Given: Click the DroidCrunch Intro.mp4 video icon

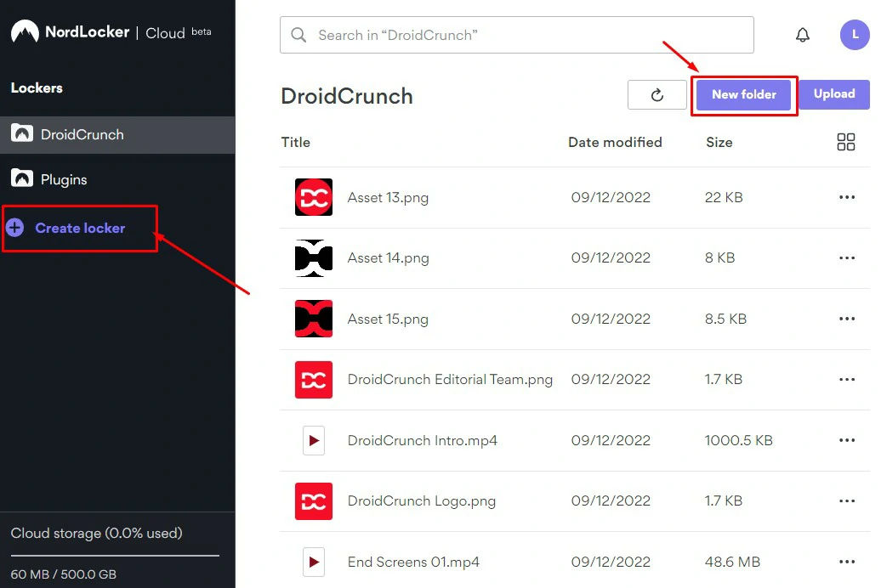Looking at the screenshot, I should (314, 440).
